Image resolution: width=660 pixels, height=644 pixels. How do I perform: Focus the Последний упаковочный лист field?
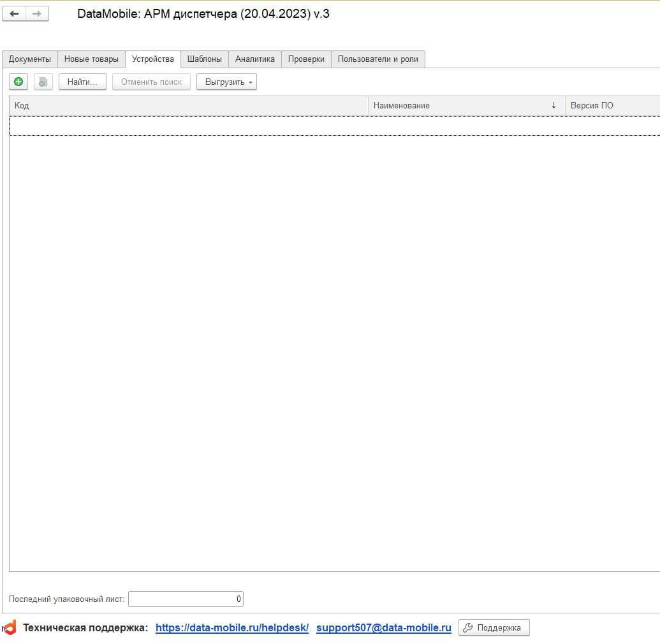(186, 599)
